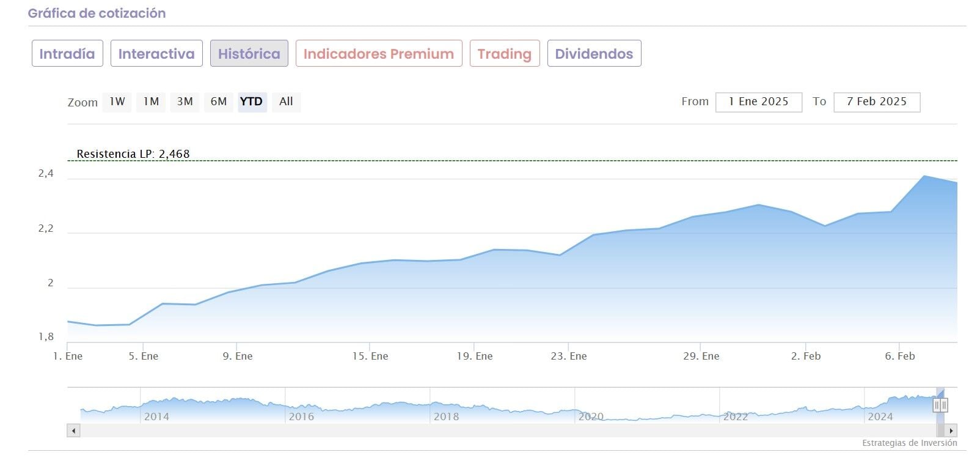Screen dimensions: 980x463
Task: Switch to the Interactiva tab
Action: pyautogui.click(x=156, y=54)
